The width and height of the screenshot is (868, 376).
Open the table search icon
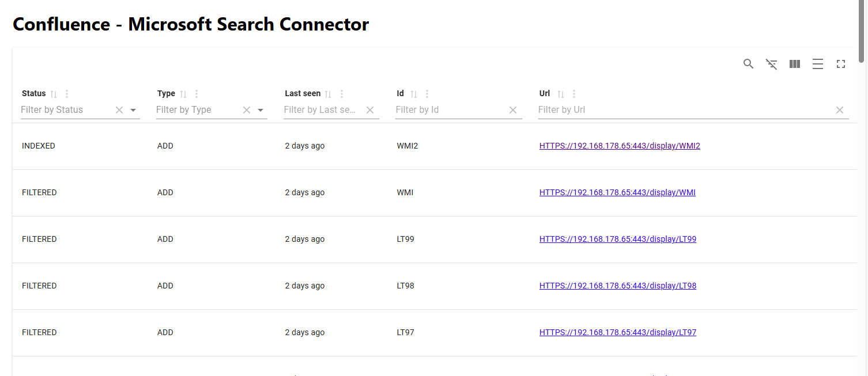tap(748, 64)
